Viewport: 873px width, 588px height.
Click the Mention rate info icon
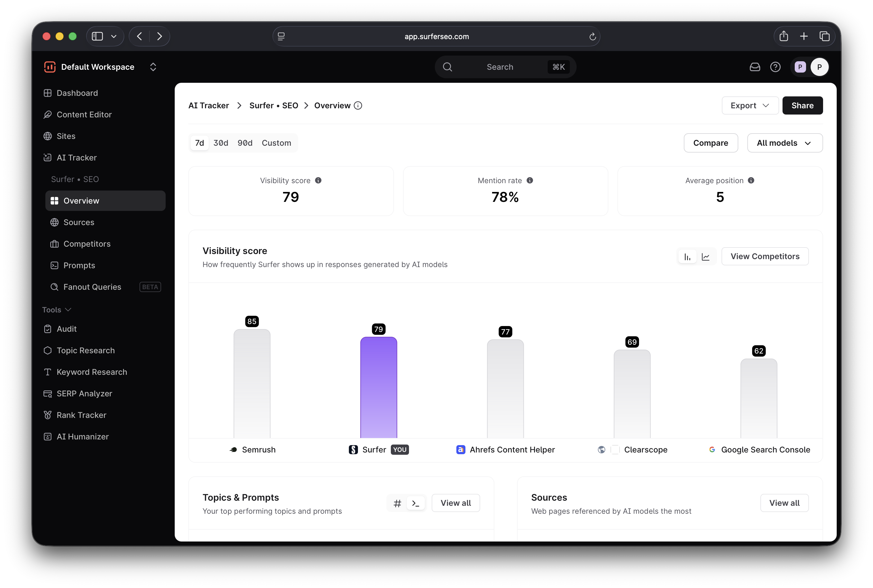click(x=530, y=180)
